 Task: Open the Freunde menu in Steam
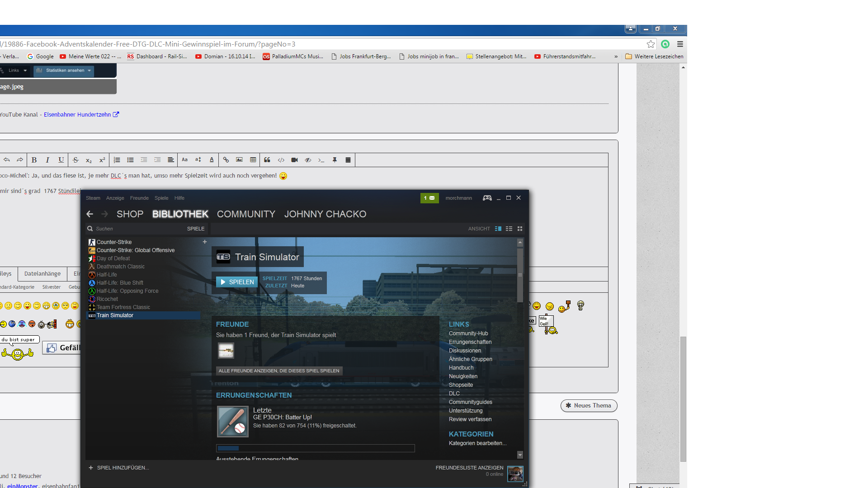point(139,198)
